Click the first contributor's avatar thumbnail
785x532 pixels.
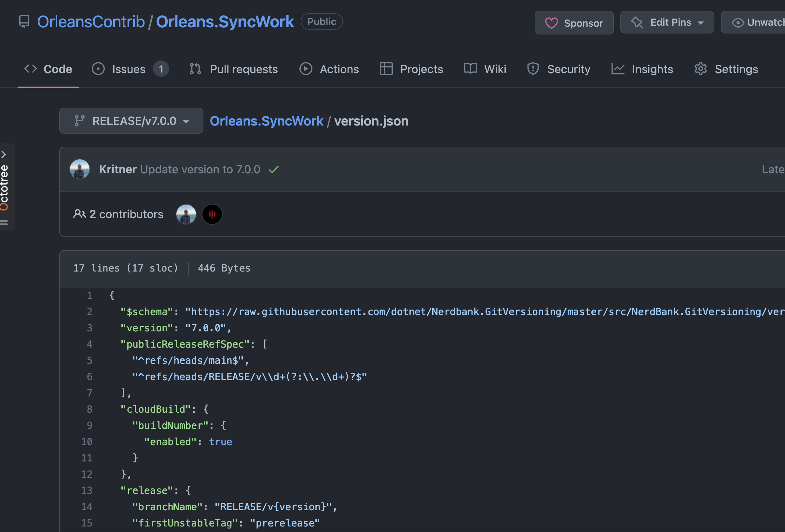(x=186, y=214)
